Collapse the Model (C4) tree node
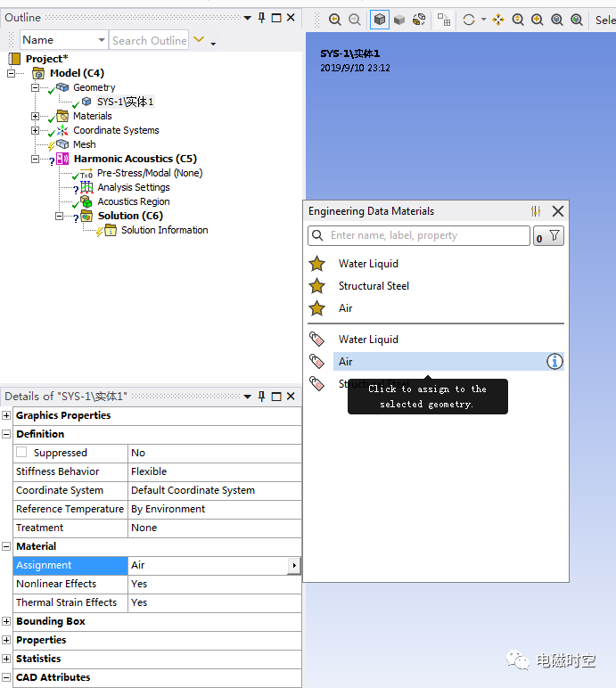 11,73
